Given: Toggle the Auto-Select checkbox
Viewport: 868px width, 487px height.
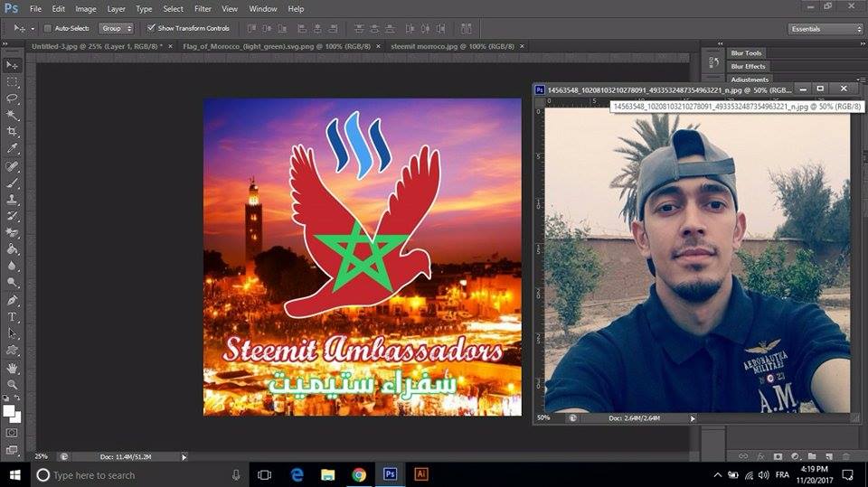Looking at the screenshot, I should pyautogui.click(x=48, y=28).
